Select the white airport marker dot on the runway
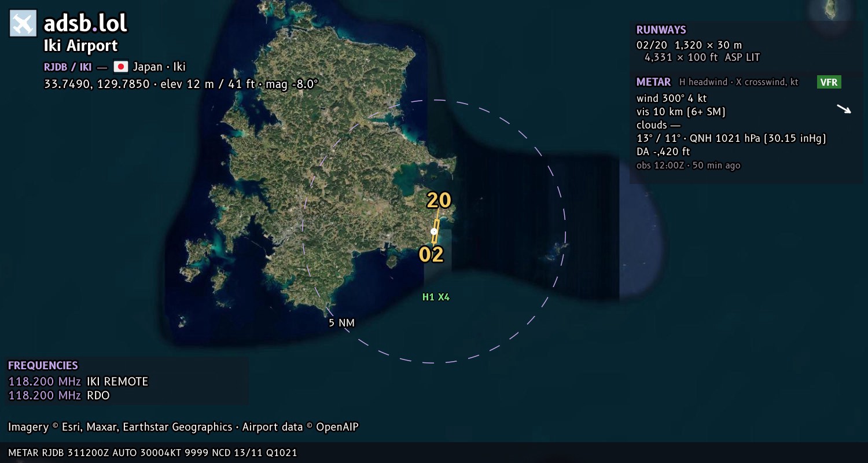The image size is (868, 463). tap(434, 231)
